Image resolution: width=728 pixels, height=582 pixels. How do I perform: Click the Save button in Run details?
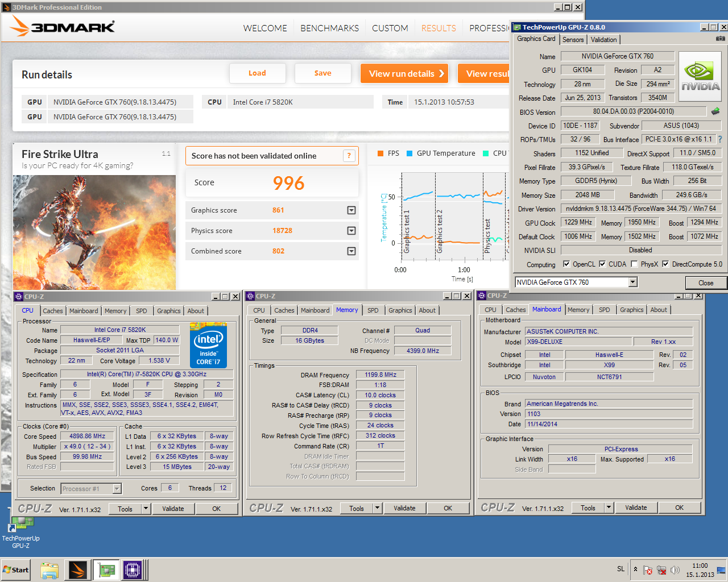[322, 73]
